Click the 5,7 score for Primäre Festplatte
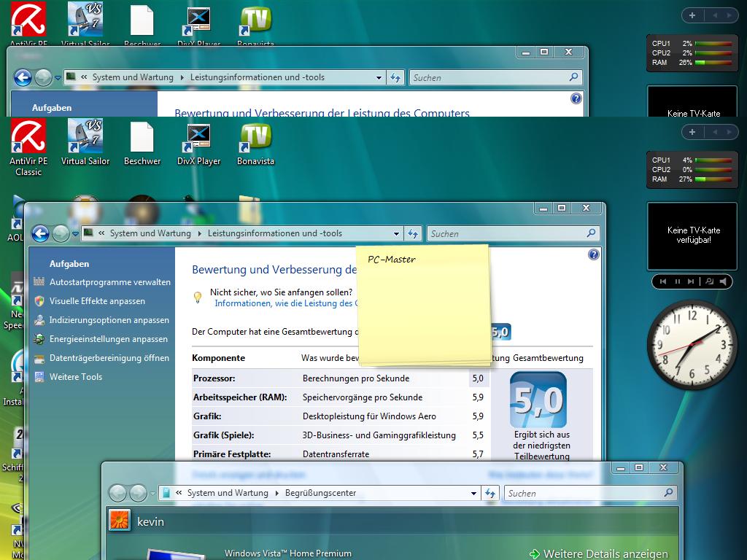Image resolution: width=747 pixels, height=560 pixels. (x=478, y=454)
